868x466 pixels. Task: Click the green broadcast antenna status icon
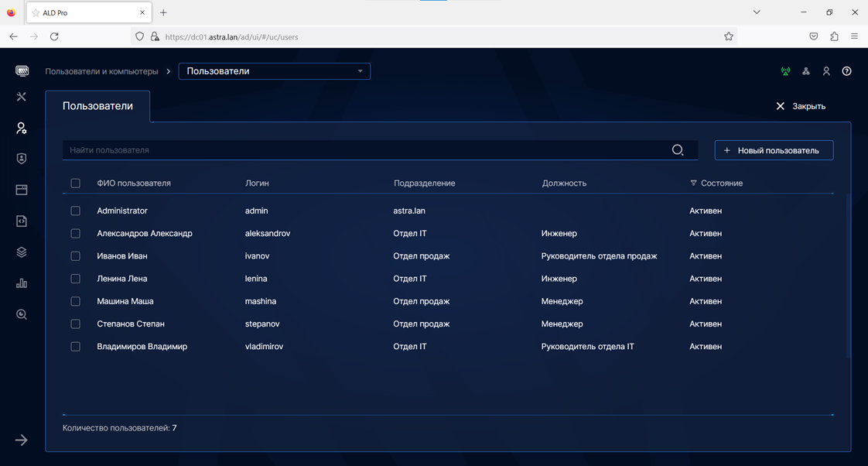(785, 71)
